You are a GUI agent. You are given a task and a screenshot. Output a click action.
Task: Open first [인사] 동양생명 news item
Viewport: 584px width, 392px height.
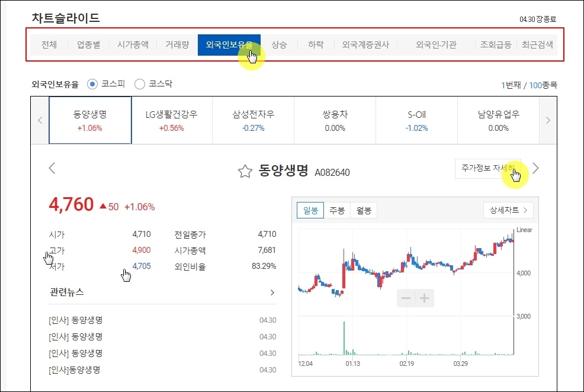tap(76, 320)
